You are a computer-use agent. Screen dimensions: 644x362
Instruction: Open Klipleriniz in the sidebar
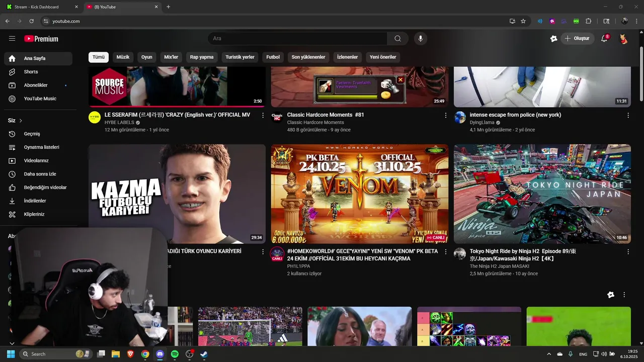tap(38, 214)
